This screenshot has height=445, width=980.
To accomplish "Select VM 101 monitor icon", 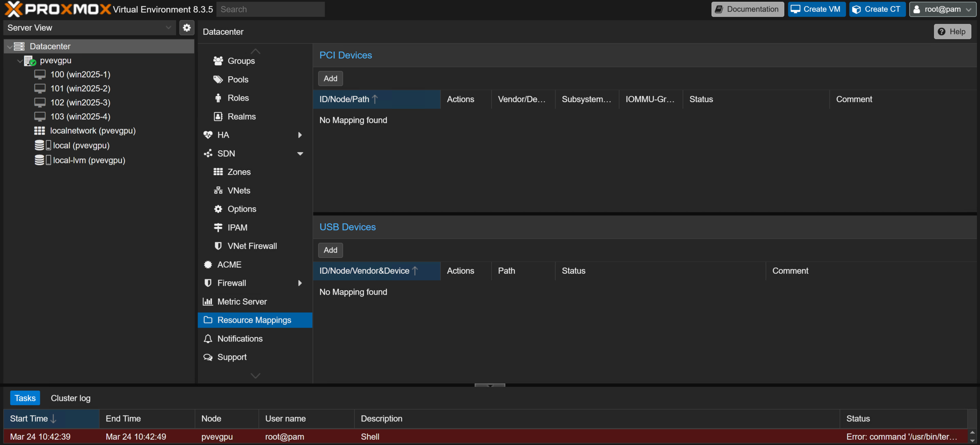I will click(x=40, y=88).
